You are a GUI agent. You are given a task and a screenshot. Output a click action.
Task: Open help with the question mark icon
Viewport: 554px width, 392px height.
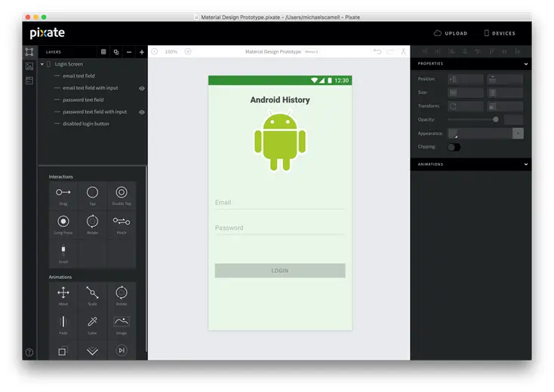click(x=29, y=352)
